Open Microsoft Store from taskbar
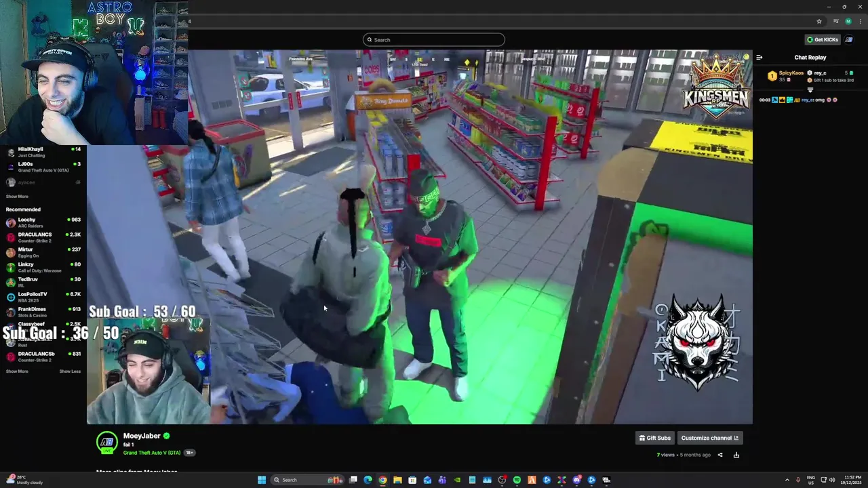The width and height of the screenshot is (868, 488). (412, 480)
